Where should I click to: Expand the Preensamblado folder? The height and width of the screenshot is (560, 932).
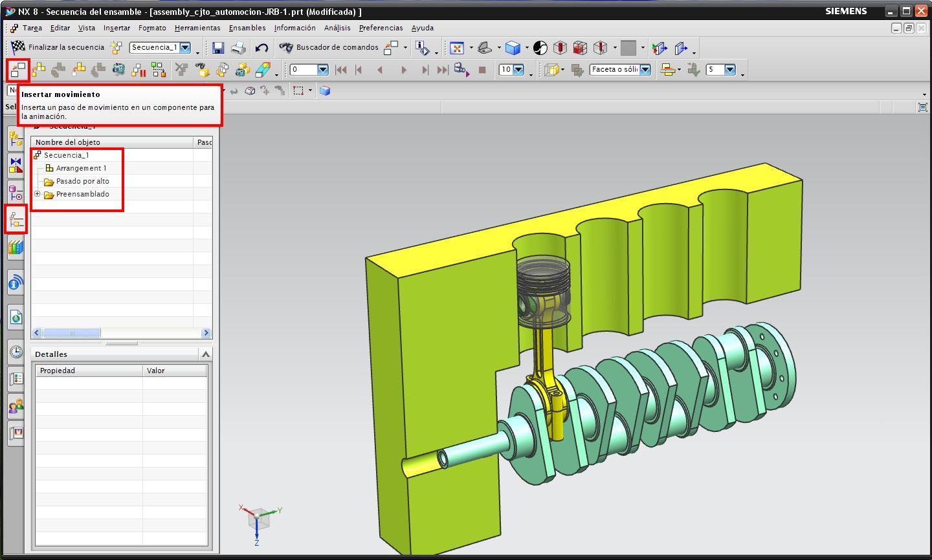[38, 194]
